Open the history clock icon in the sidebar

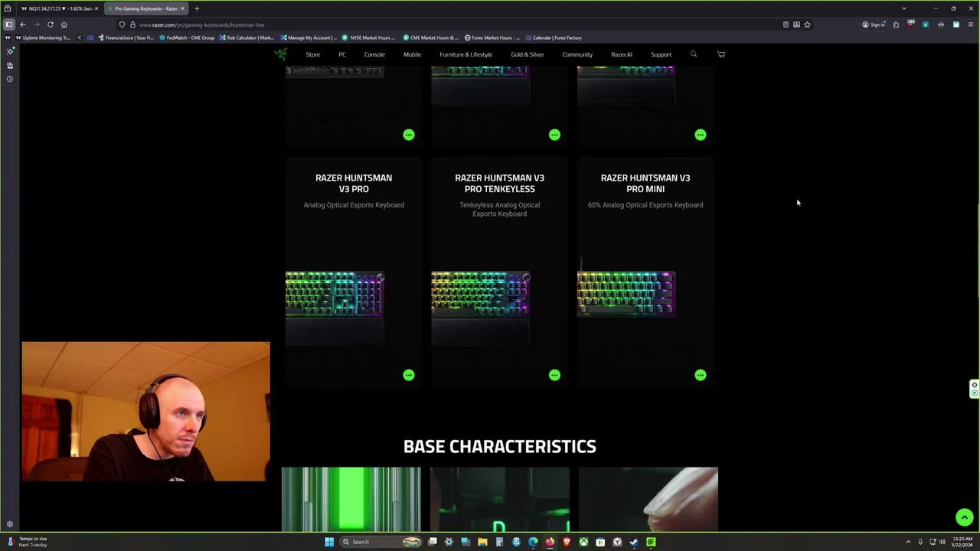coord(10,79)
